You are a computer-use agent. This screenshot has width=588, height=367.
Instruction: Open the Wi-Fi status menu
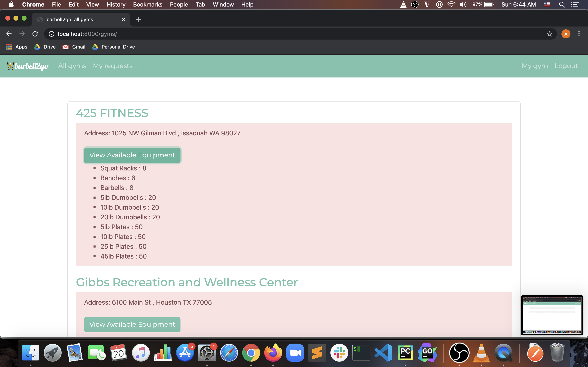click(451, 5)
